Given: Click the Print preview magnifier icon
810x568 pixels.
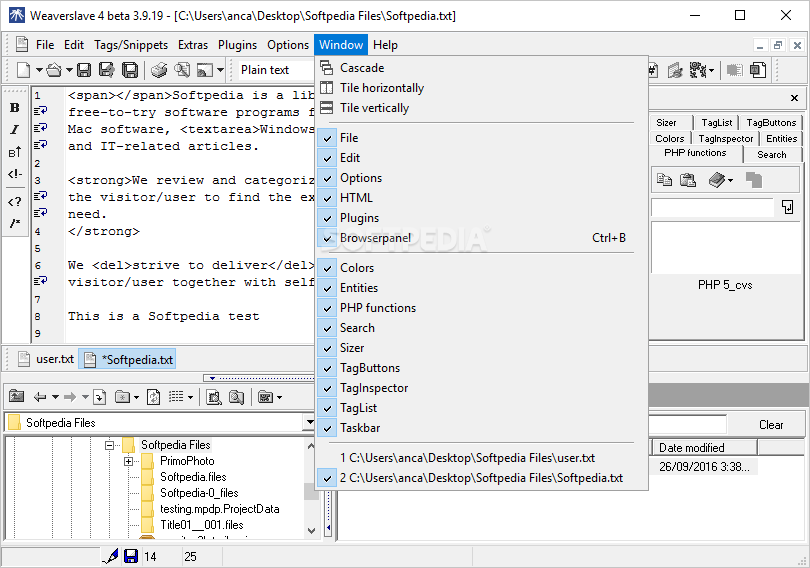Looking at the screenshot, I should [x=182, y=70].
